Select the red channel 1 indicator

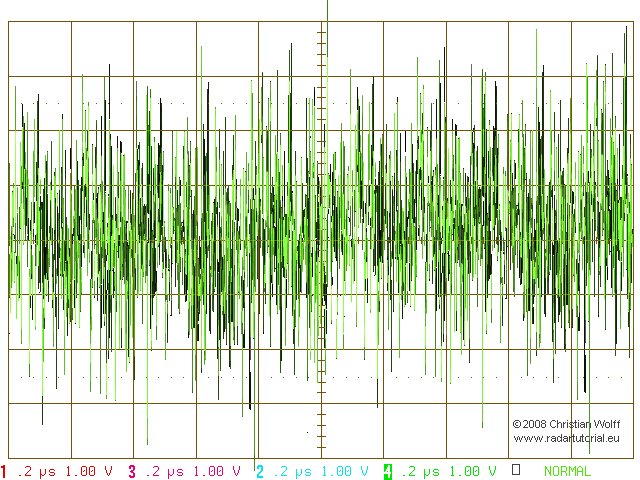(x=4, y=471)
